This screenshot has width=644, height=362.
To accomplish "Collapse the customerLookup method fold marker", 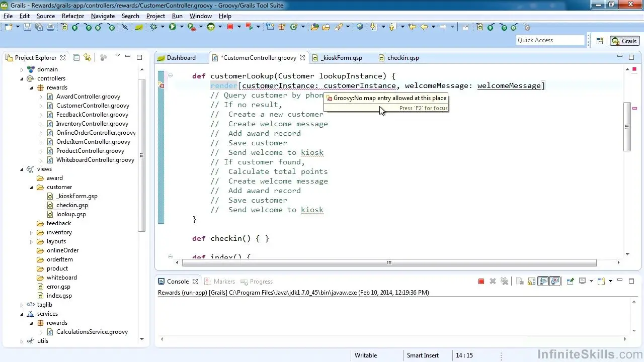I will (x=170, y=76).
